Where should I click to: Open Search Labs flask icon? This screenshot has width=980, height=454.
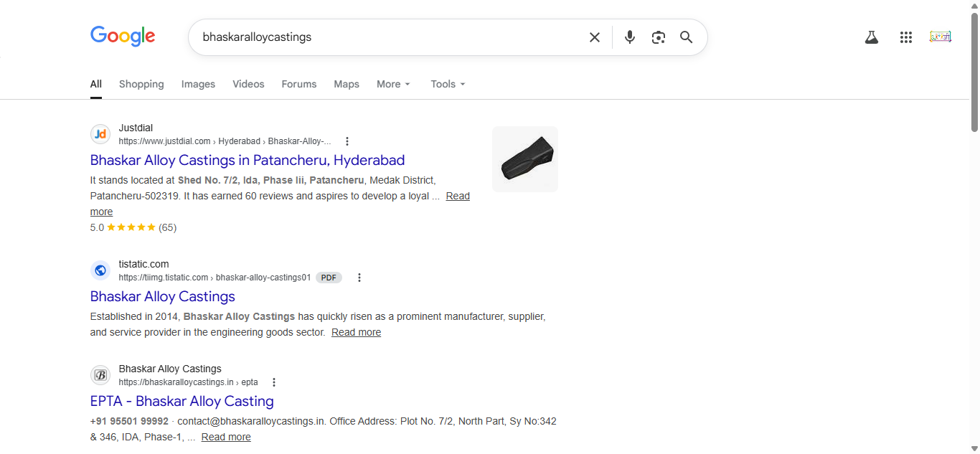(871, 37)
